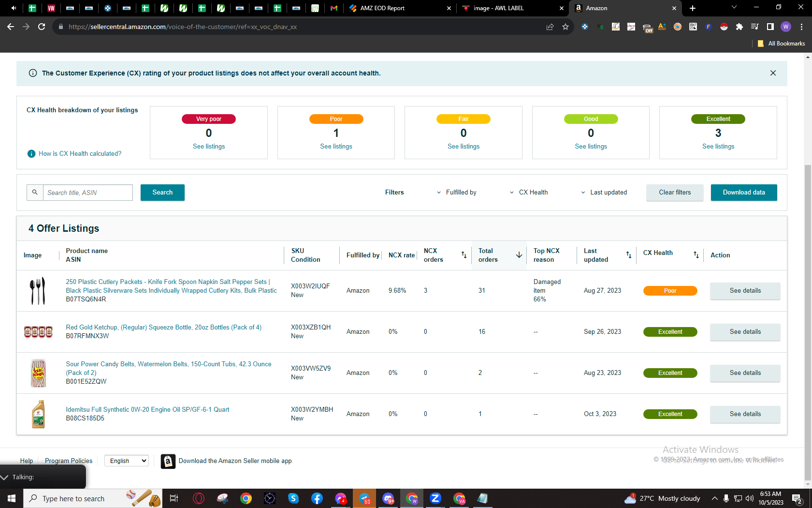Open Skype from the taskbar
Screen dimensions: 812x508
tap(293, 498)
